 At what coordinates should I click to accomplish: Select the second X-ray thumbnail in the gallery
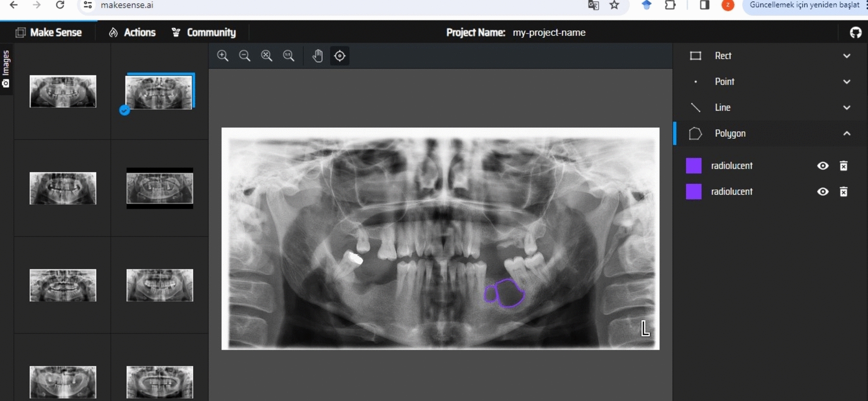[159, 91]
